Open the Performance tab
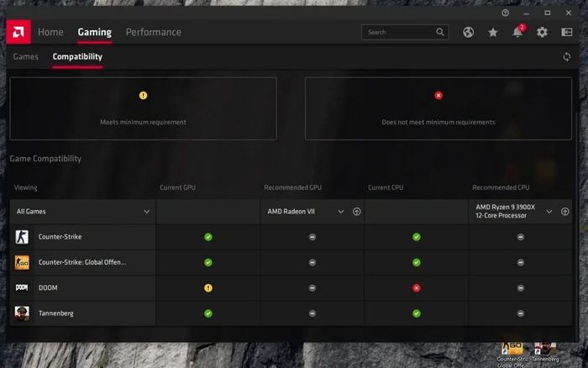This screenshot has width=588, height=368. click(154, 32)
